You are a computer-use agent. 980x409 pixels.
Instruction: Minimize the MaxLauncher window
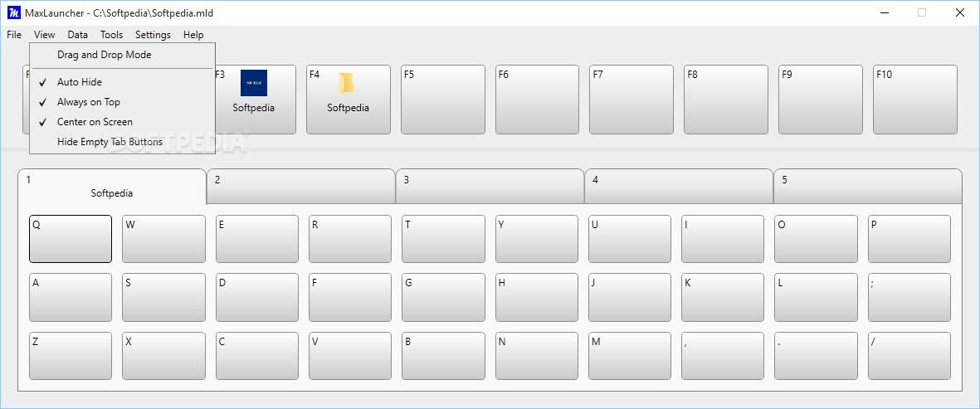884,12
